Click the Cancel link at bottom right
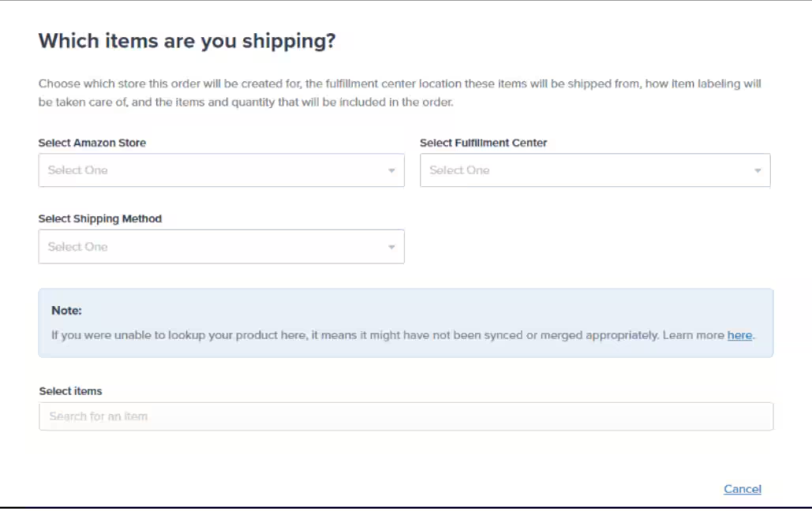Screen dimensions: 812x511 click(742, 489)
